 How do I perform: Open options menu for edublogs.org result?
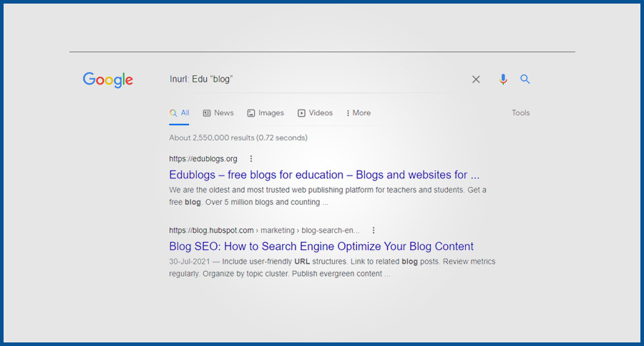click(251, 159)
